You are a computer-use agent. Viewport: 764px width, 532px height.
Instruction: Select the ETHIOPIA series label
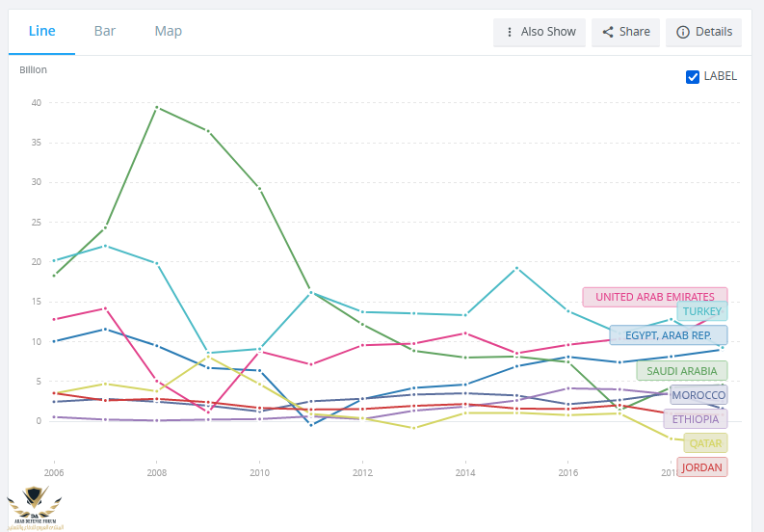(x=696, y=419)
